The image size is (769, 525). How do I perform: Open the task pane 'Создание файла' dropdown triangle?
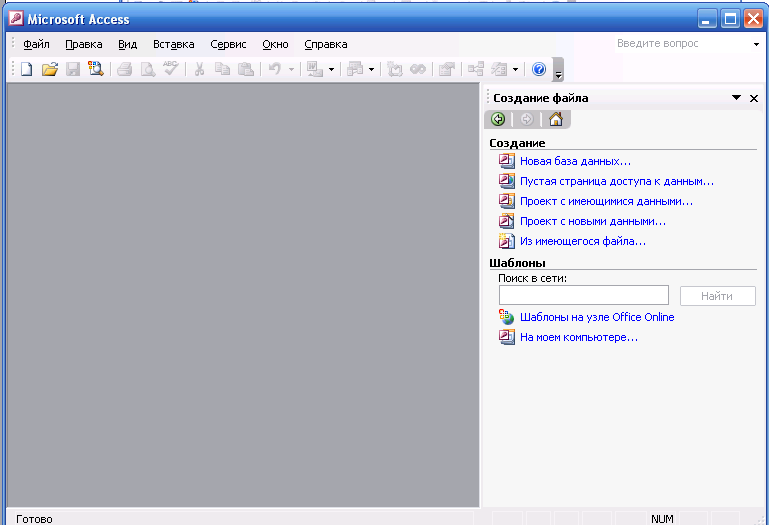pos(736,98)
